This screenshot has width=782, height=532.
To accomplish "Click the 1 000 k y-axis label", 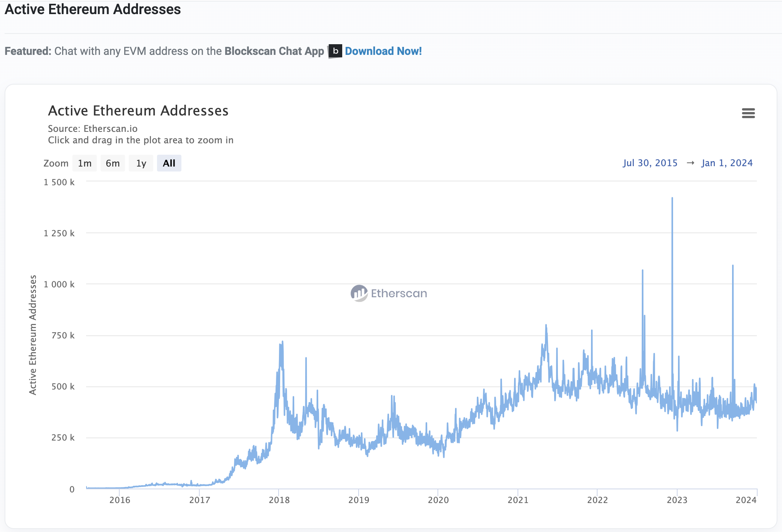I will [x=59, y=284].
